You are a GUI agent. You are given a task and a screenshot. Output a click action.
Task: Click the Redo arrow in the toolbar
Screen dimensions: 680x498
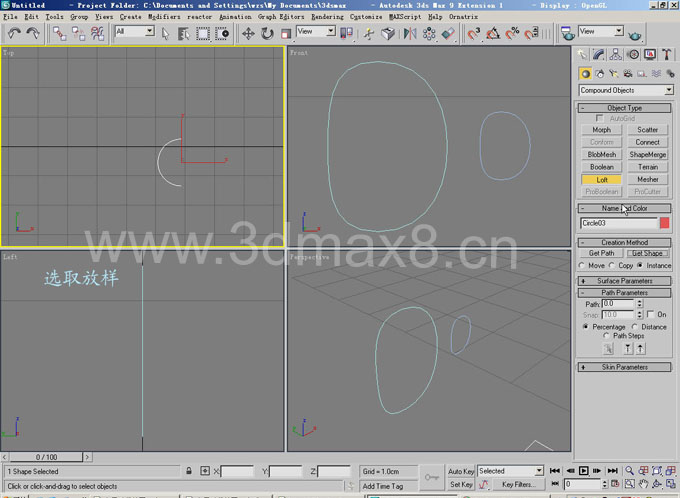(33, 33)
